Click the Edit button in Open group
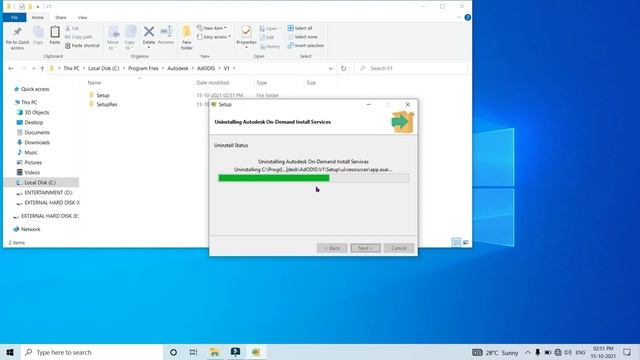The image size is (640, 360). (267, 37)
